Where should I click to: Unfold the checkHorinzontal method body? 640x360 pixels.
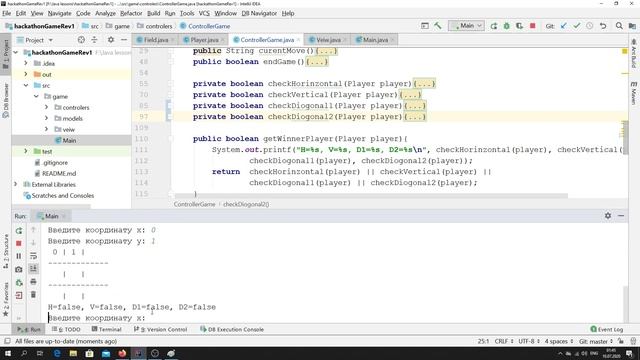[424, 84]
